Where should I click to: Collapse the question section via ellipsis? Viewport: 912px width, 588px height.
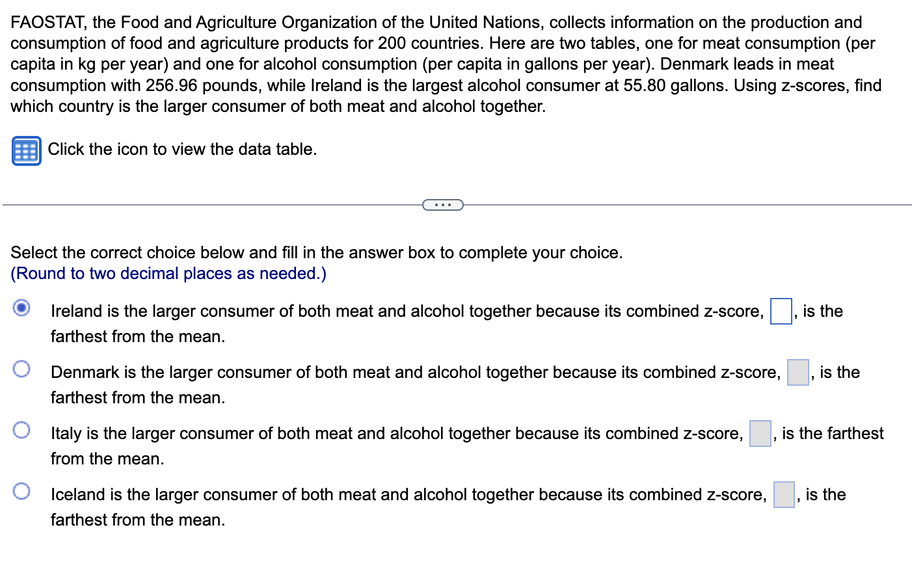443,204
